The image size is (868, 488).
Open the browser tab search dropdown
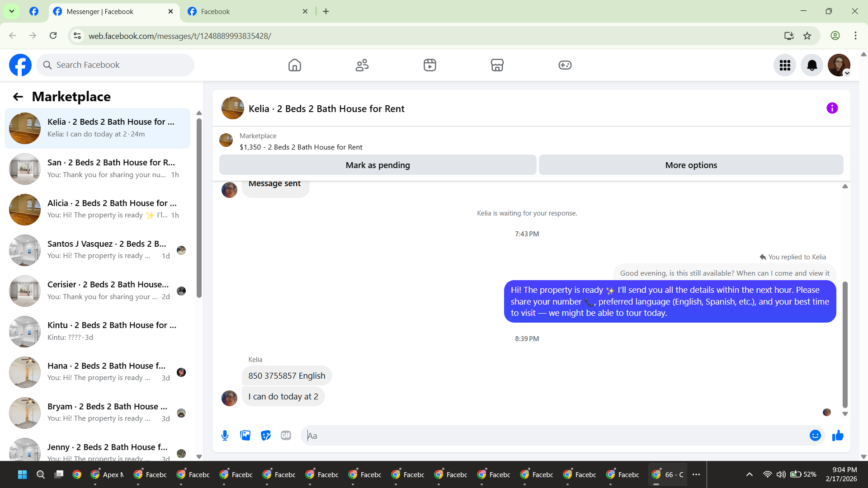[12, 11]
